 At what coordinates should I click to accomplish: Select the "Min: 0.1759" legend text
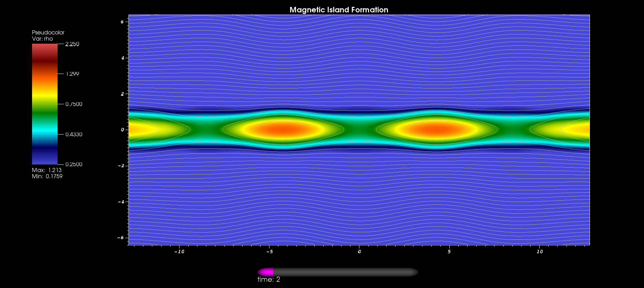[47, 176]
